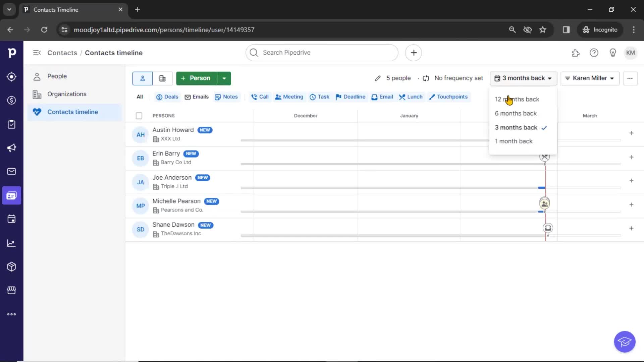This screenshot has width=644, height=362.
Task: Select the Call activity icon
Action: tap(254, 97)
